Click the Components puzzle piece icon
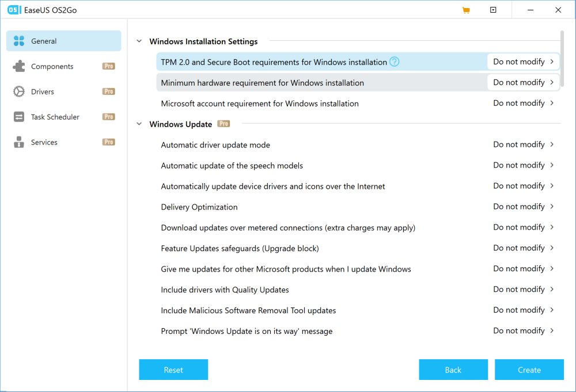The width and height of the screenshot is (576, 392). click(x=19, y=66)
